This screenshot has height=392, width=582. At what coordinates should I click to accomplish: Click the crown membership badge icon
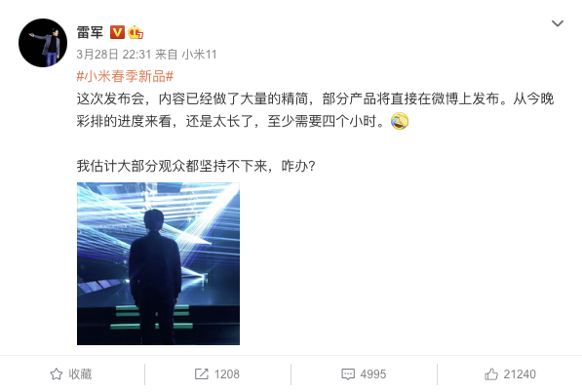136,32
